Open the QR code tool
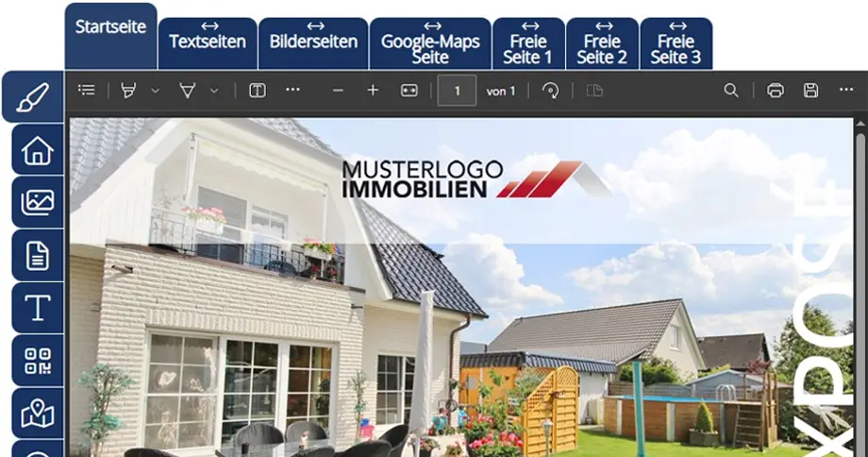Screen dimensions: 868x457 38,361
